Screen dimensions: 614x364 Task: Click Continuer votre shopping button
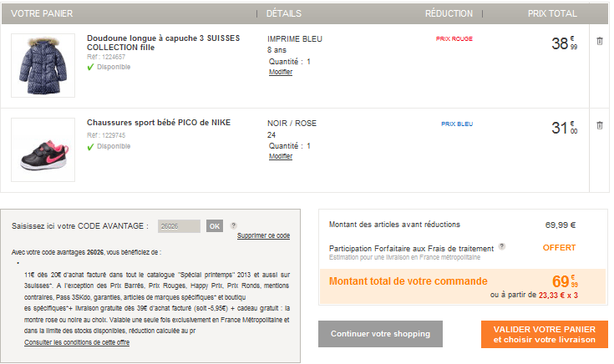tap(380, 334)
